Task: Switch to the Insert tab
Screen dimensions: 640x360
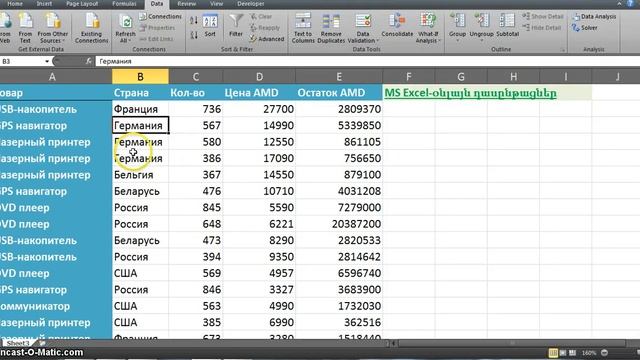Action: point(44,4)
